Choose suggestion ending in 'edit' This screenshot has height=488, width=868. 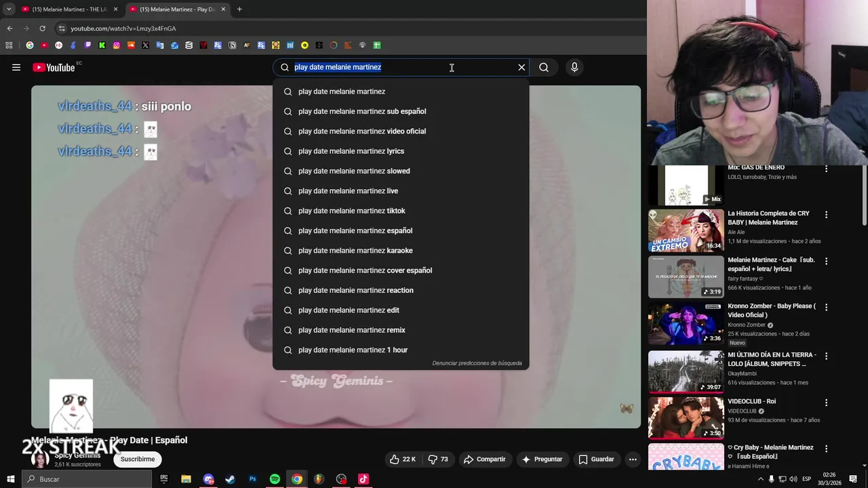tap(401, 310)
